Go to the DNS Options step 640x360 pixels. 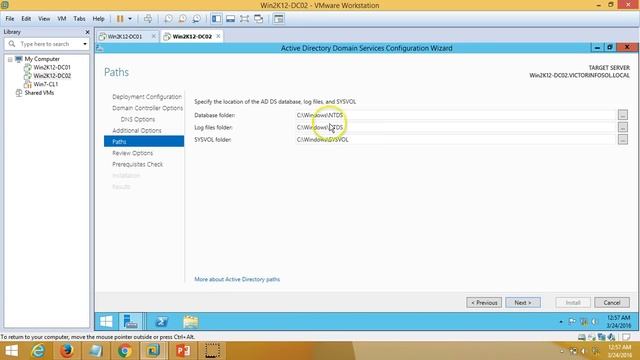click(138, 119)
